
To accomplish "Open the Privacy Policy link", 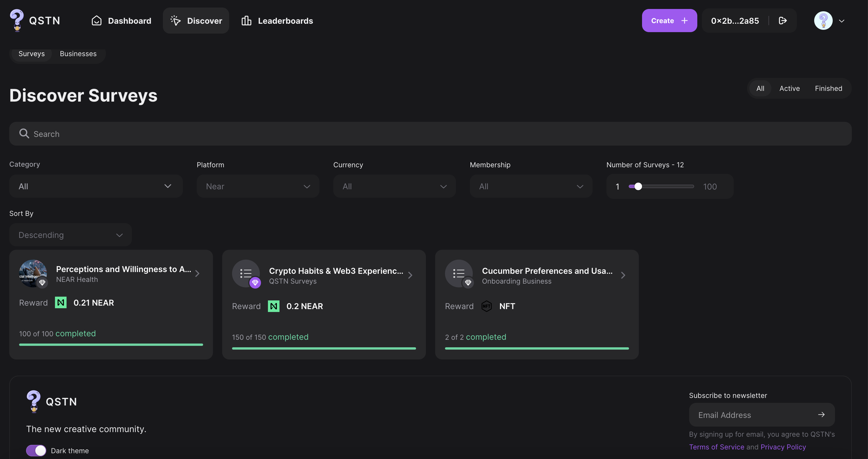I will tap(783, 447).
